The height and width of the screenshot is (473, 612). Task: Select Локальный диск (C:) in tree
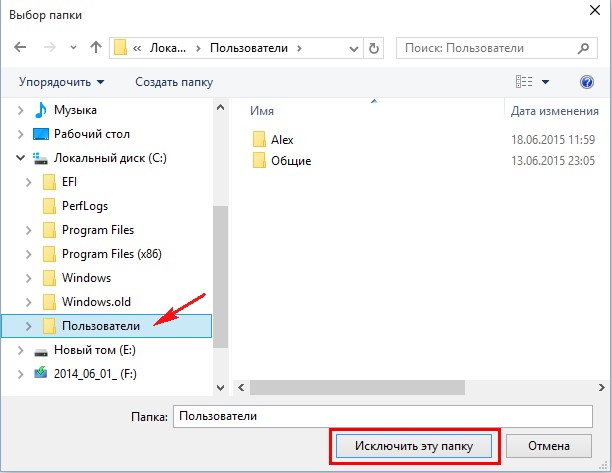point(110,158)
